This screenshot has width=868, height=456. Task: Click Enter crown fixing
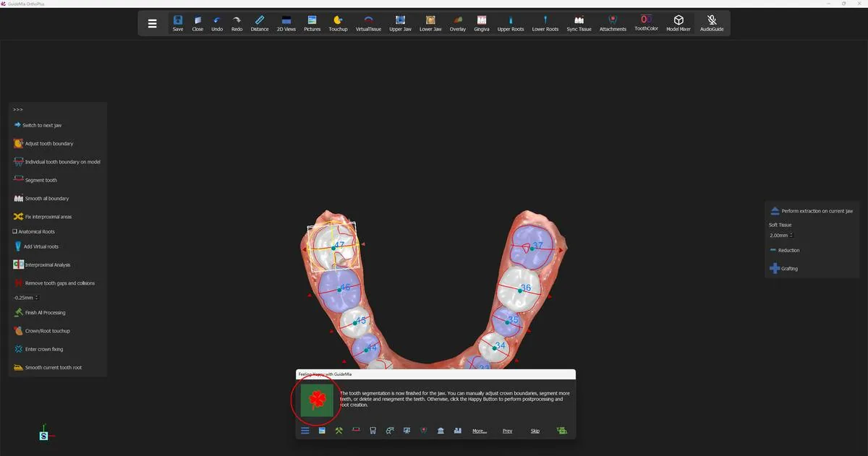(38, 349)
